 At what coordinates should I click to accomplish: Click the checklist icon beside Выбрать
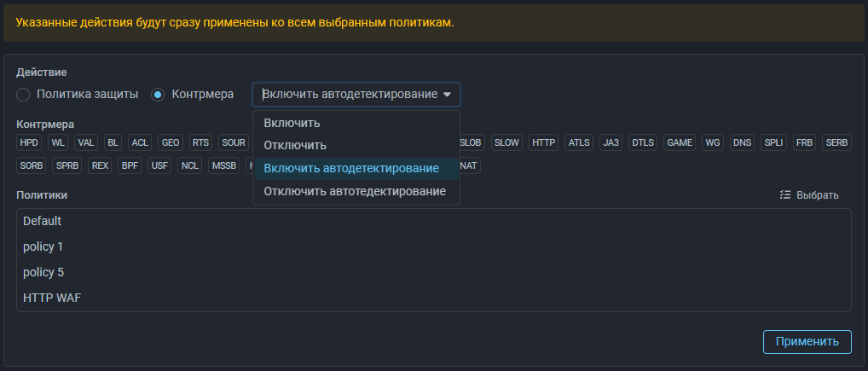point(785,195)
